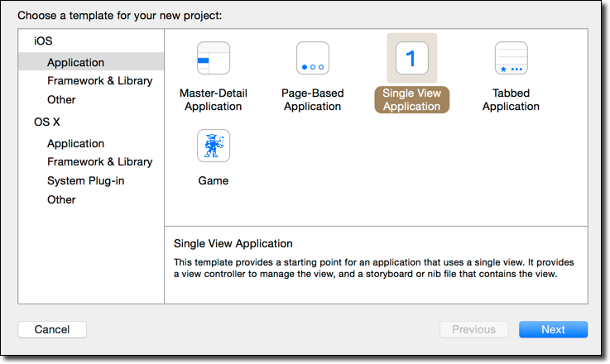
Task: Click the Cancel button
Action: coord(52,329)
